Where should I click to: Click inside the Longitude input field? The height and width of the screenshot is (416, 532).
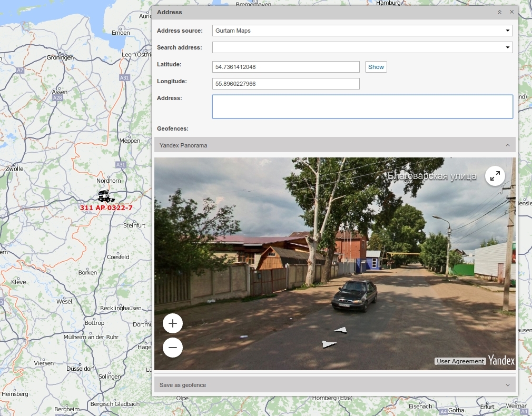coord(285,84)
